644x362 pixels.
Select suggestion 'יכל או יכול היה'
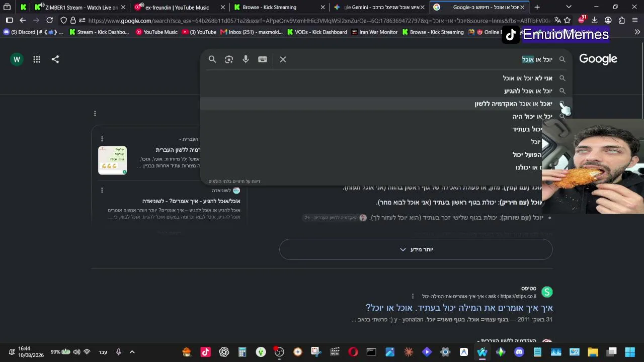pyautogui.click(x=386, y=117)
